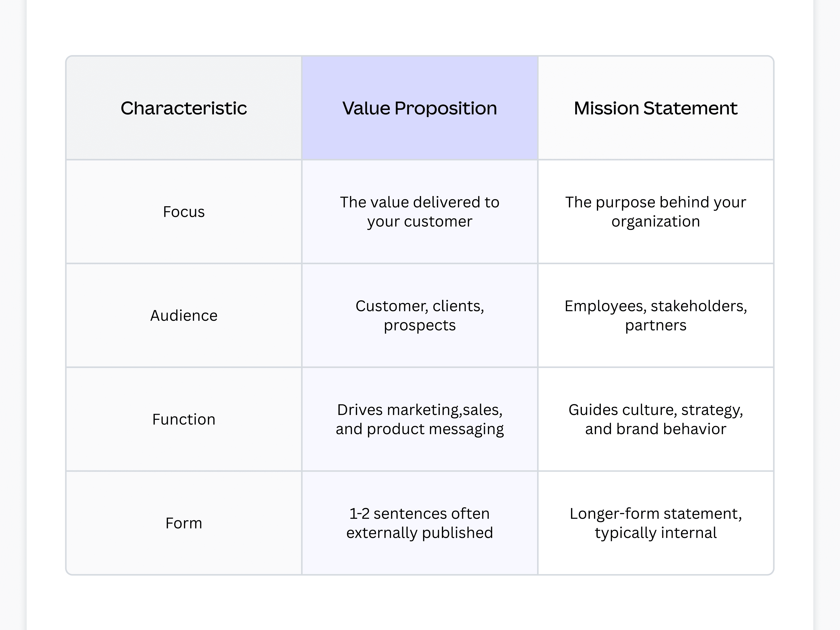This screenshot has width=840, height=630.
Task: Click "The value delivered to your customer" cell
Action: [420, 211]
